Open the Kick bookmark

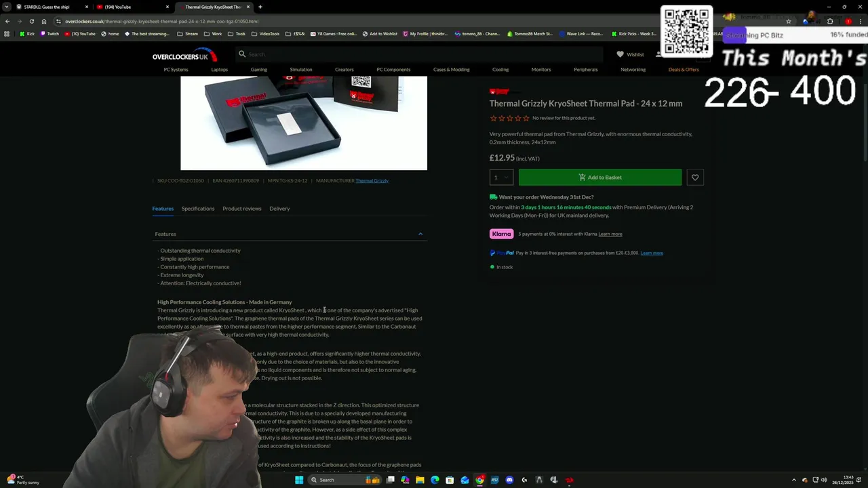[x=27, y=34]
